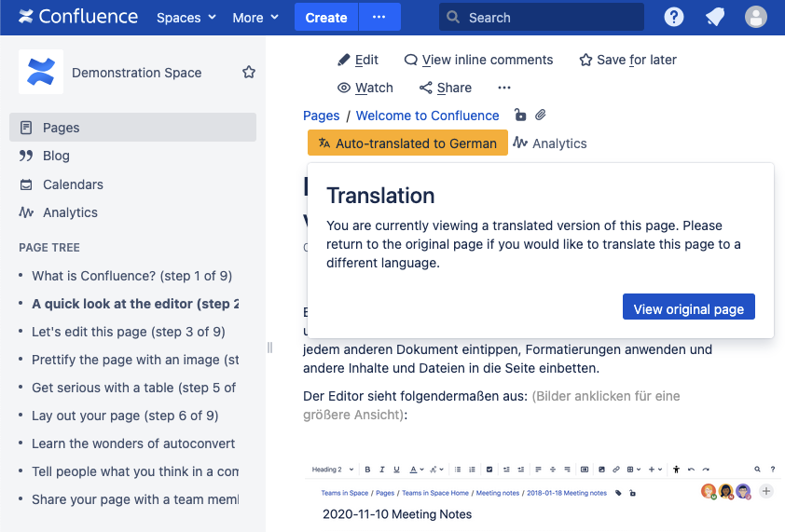The width and height of the screenshot is (785, 532).
Task: Click the Demonstration Space logo
Action: (x=41, y=72)
